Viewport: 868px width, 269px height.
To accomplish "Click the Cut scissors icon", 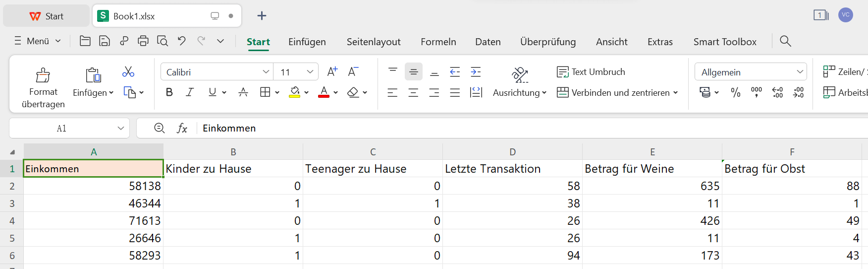I will coord(128,72).
